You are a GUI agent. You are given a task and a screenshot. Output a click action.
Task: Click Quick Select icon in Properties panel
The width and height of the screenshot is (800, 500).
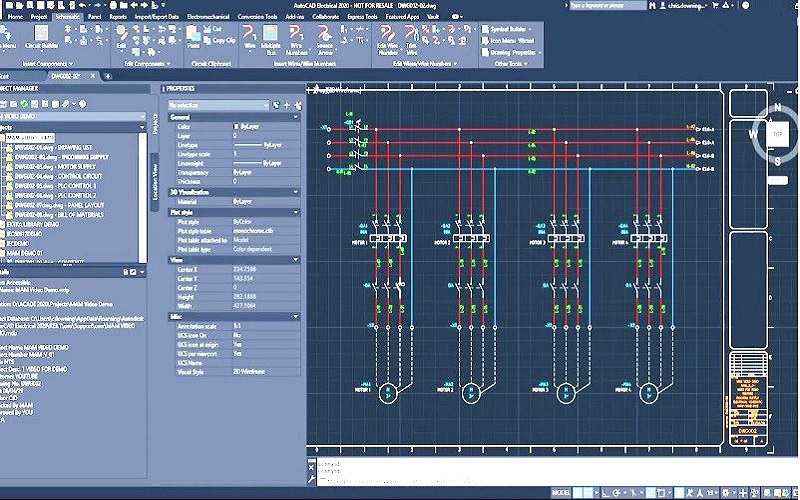(x=276, y=105)
